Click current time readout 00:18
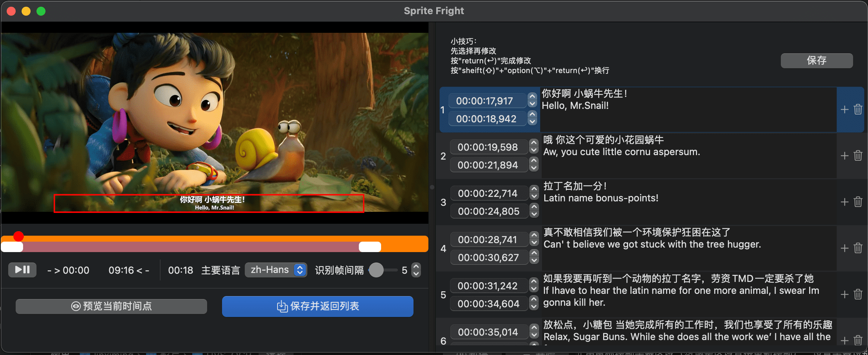This screenshot has width=868, height=355. pos(181,270)
